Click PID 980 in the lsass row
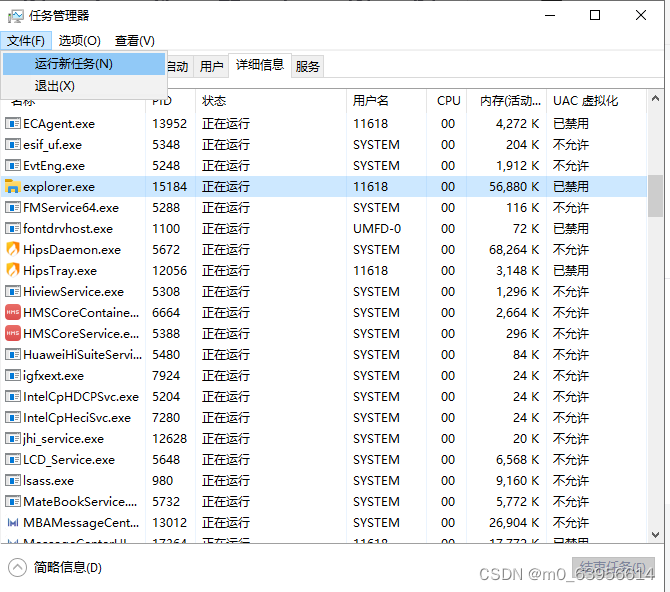This screenshot has height=592, width=670. click(162, 480)
